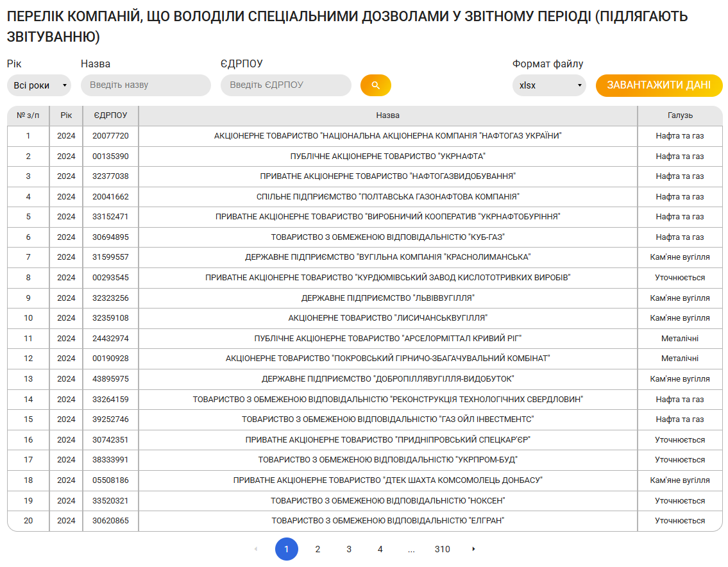728x567 pixels.
Task: Click ЄДРПОУ code 33152471
Action: [x=110, y=217]
